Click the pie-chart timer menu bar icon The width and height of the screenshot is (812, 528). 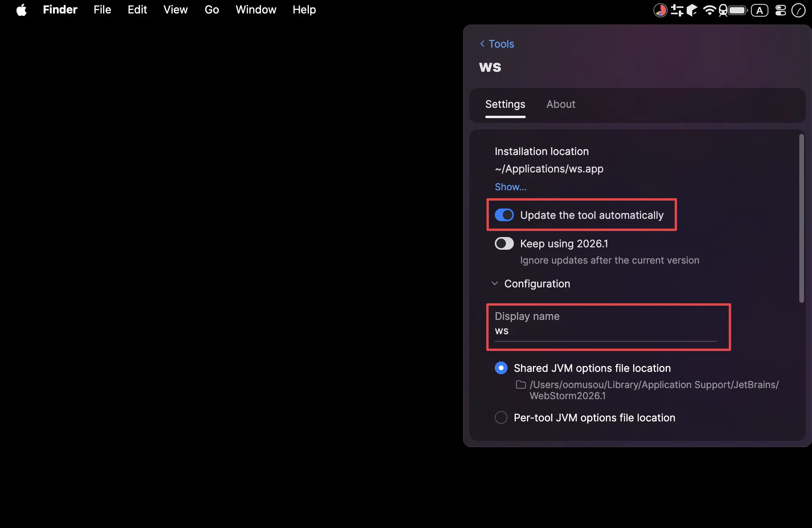(x=660, y=10)
